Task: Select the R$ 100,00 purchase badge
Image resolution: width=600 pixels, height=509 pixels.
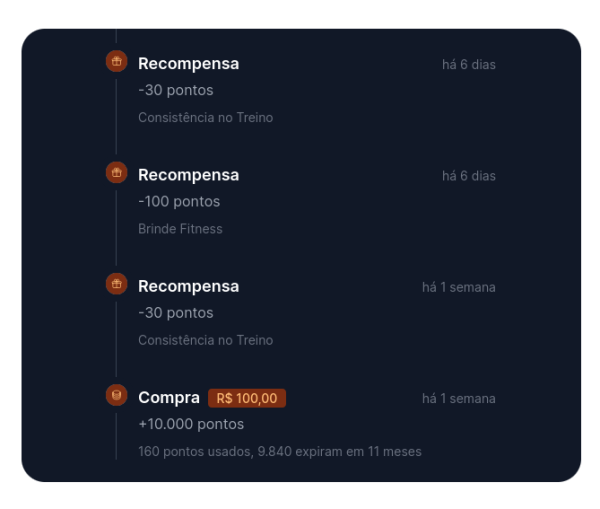Action: [x=247, y=398]
